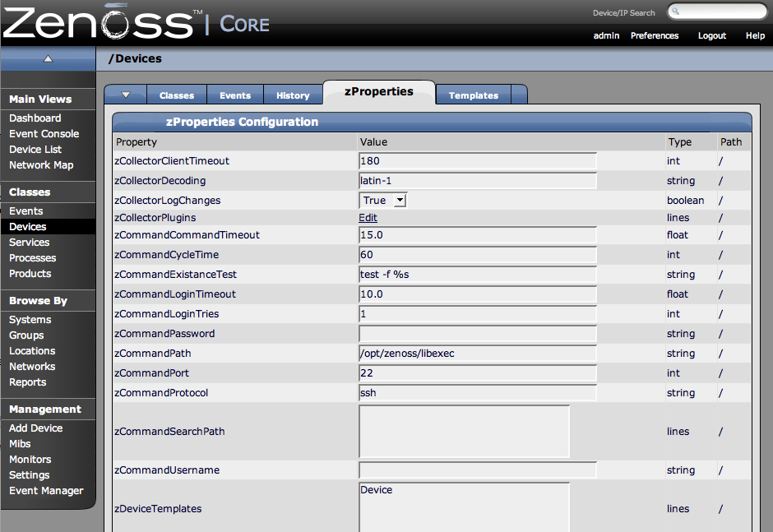This screenshot has height=532, width=773.
Task: Click the admin user link
Action: (x=606, y=35)
